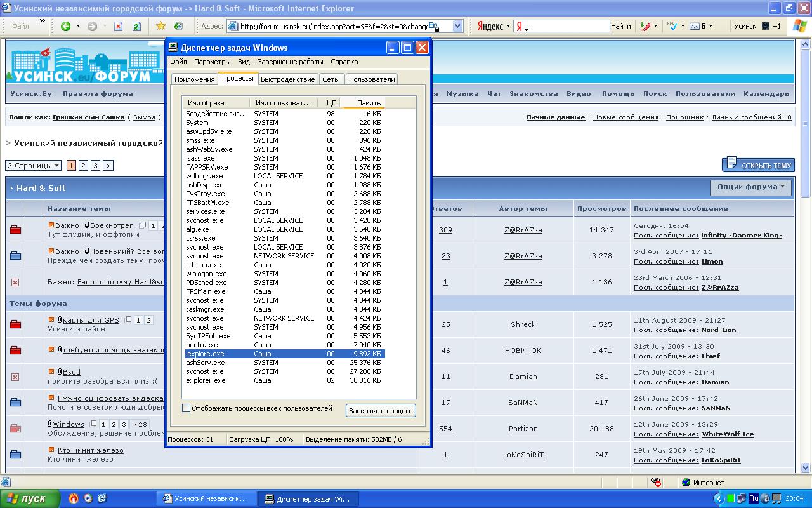Viewport: 812px width, 508px height.
Task: Open History with the clock icon
Action: [x=179, y=26]
